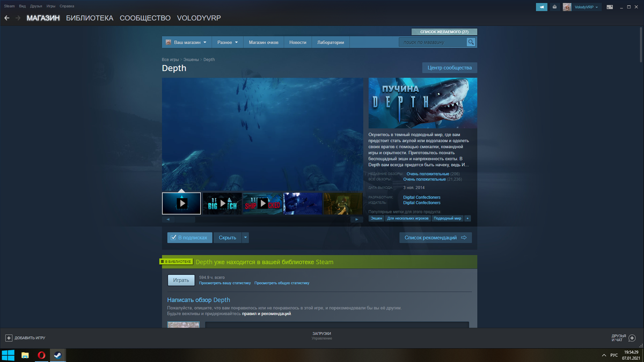Click the Список желаемого (27) button
This screenshot has height=362, width=644.
click(444, 32)
